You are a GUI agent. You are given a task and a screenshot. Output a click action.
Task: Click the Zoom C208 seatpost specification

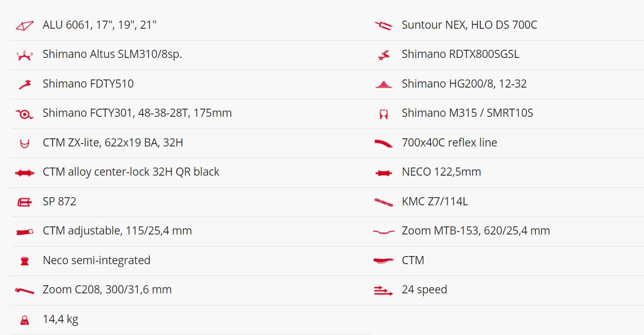(107, 290)
